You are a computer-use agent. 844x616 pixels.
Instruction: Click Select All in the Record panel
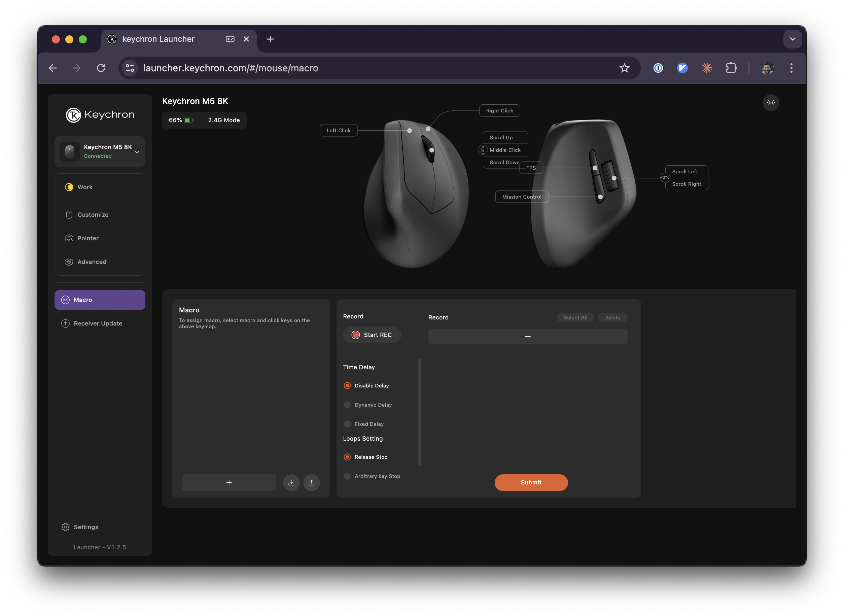point(575,318)
